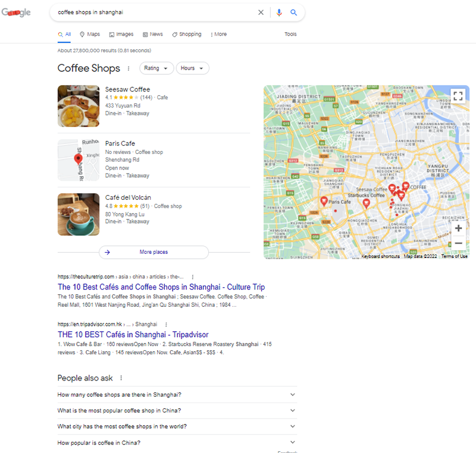
Task: Open the Culture Trip 10 Best Cafés link
Action: pos(161,287)
